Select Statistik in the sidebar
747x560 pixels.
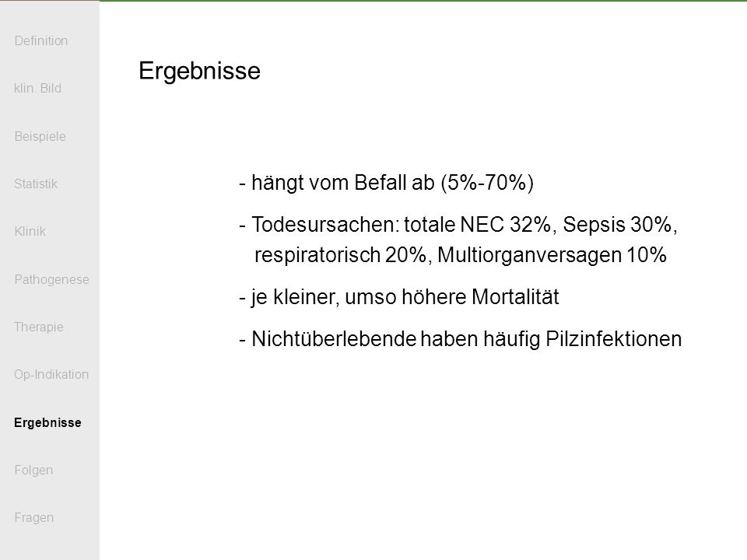coord(36,184)
